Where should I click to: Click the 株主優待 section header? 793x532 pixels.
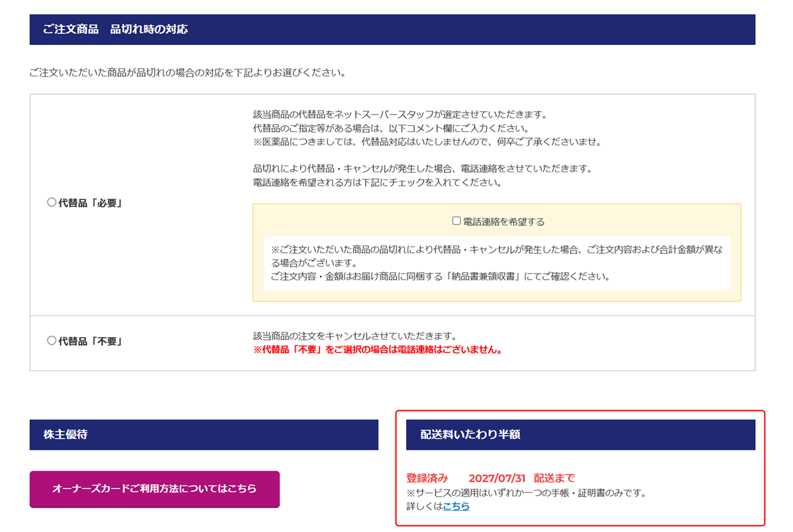pos(66,435)
